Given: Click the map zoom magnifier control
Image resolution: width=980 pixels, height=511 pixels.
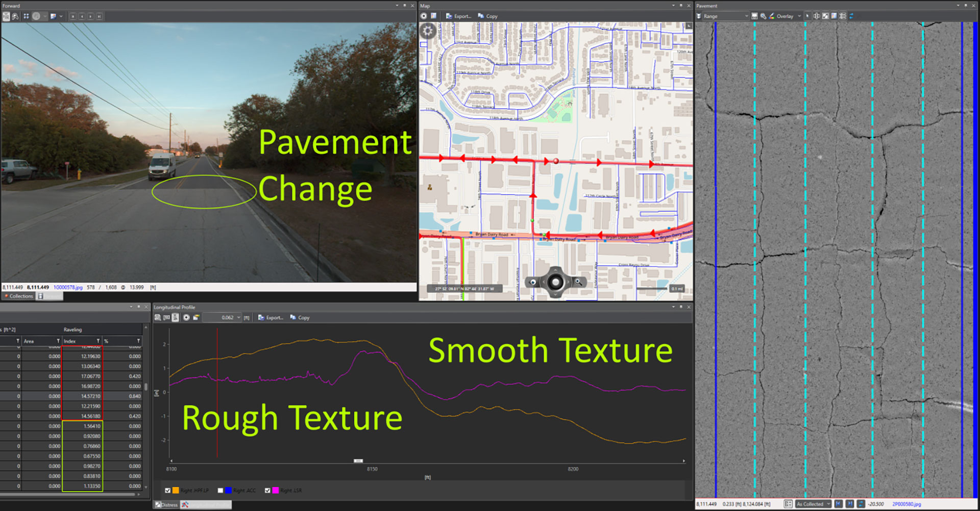Looking at the screenshot, I should 578,282.
